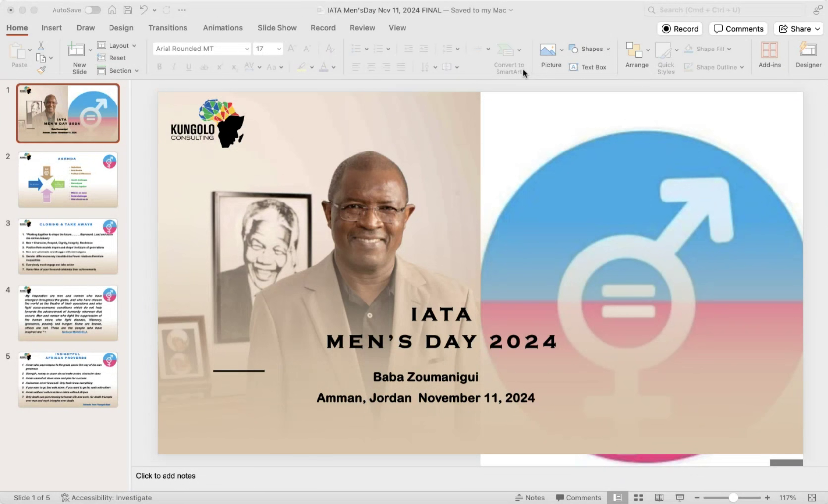
Task: Toggle underline formatting
Action: (x=189, y=67)
